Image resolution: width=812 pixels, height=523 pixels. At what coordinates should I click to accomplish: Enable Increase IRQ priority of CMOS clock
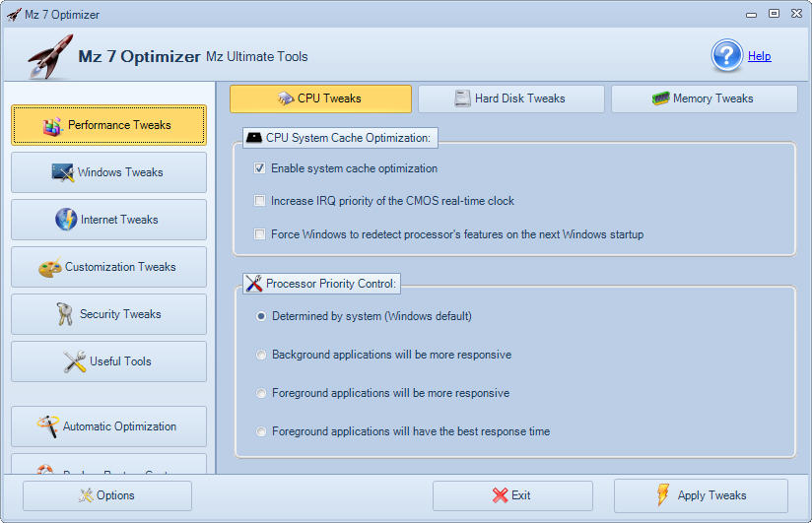pos(260,201)
